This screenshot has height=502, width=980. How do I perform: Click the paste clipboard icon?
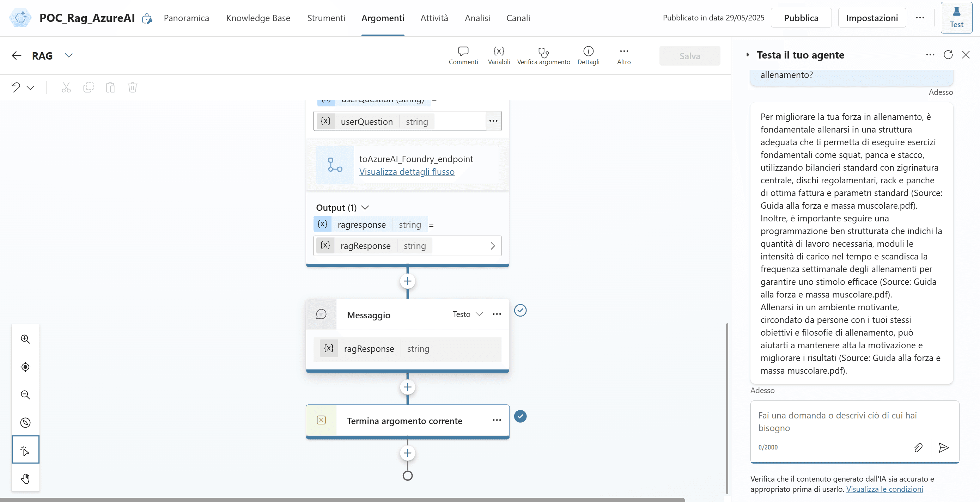click(110, 87)
